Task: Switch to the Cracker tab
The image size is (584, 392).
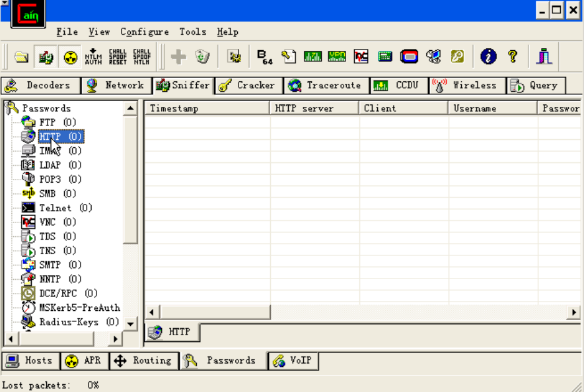Action: coord(249,86)
